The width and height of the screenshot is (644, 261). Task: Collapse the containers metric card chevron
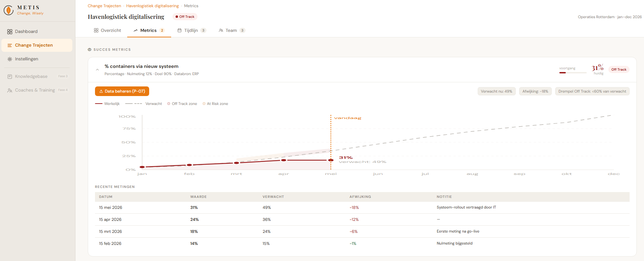tap(97, 70)
